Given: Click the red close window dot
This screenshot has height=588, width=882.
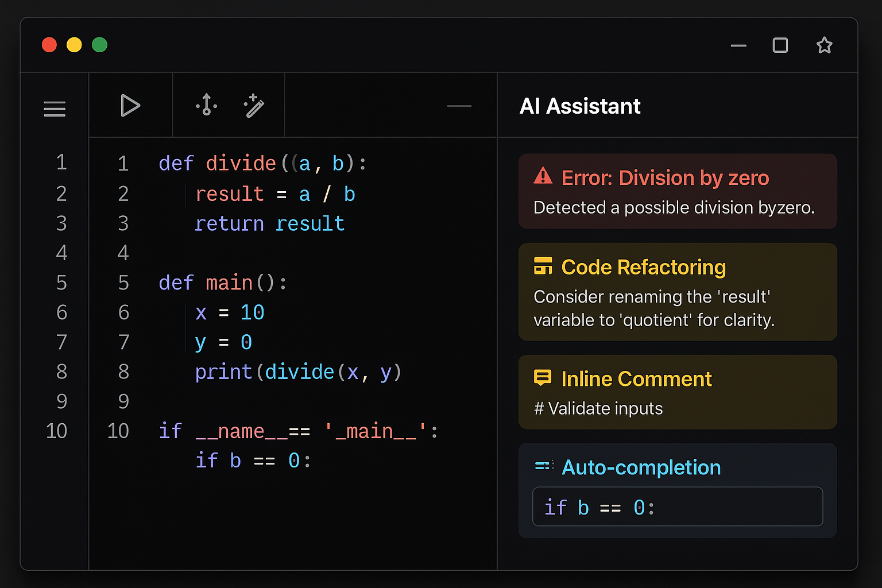Looking at the screenshot, I should pyautogui.click(x=49, y=45).
